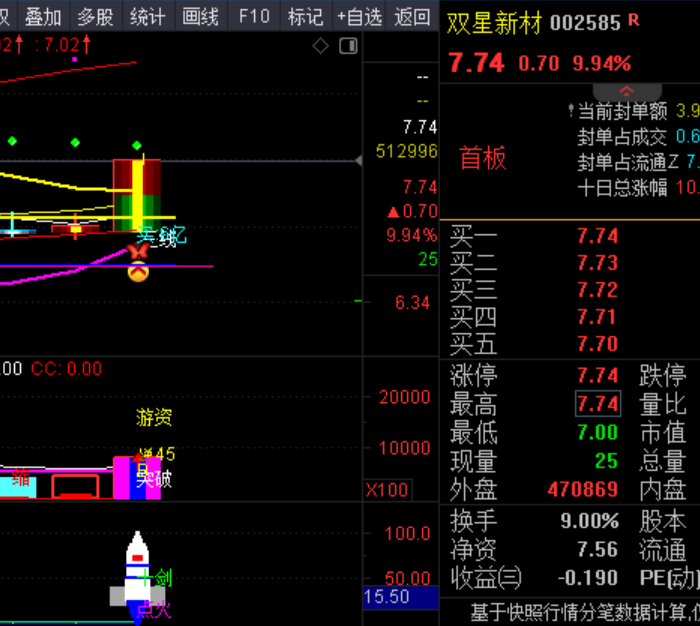Click the red R marker beside stock code

[x=634, y=20]
